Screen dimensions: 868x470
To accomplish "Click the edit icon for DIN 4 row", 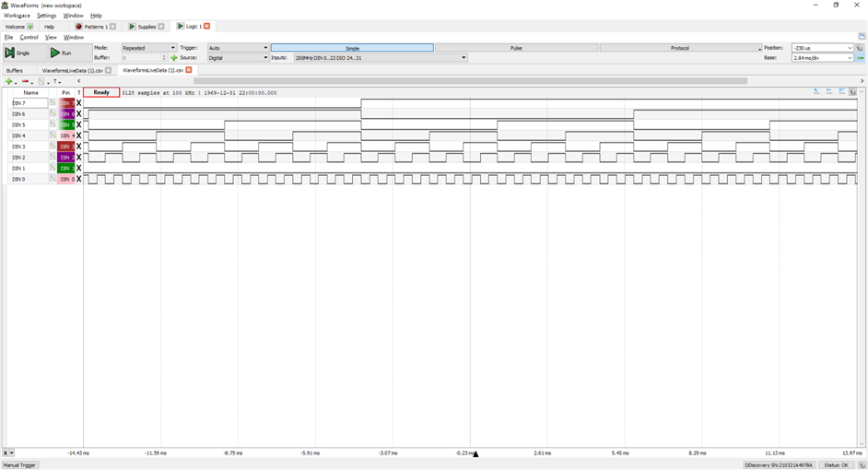I will [53, 135].
